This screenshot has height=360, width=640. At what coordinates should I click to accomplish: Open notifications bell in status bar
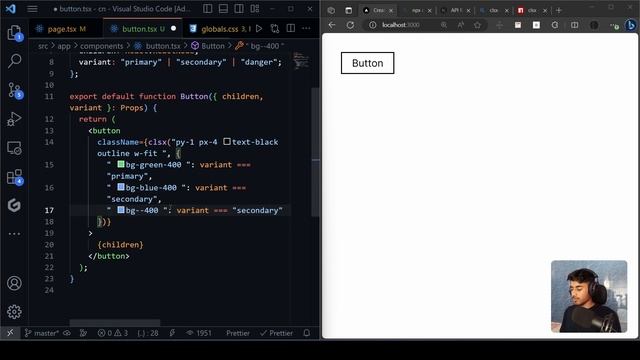(307, 333)
